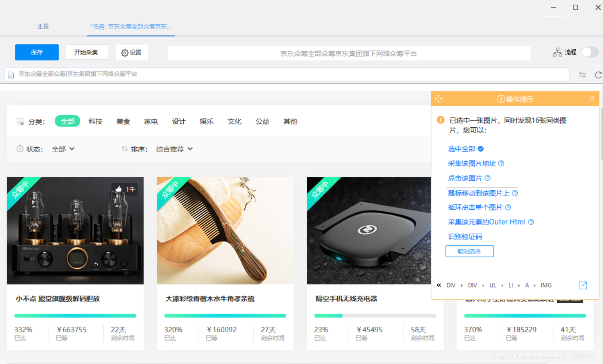
Task: Click the IMG node in the breadcrumb
Action: coord(546,285)
